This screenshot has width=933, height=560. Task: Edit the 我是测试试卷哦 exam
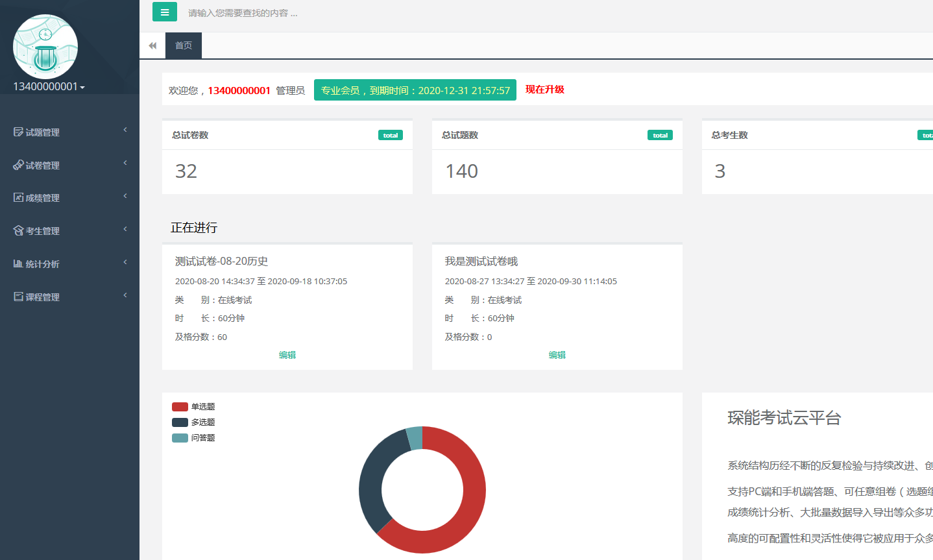tap(557, 355)
